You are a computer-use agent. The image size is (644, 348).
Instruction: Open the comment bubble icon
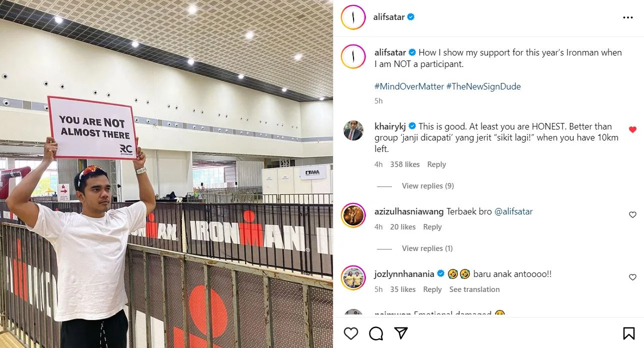click(x=376, y=333)
